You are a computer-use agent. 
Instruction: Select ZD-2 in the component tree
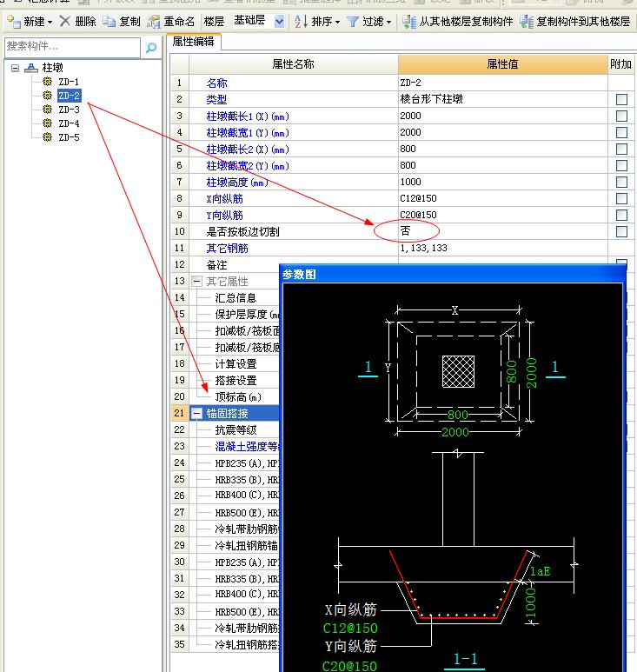pyautogui.click(x=69, y=95)
